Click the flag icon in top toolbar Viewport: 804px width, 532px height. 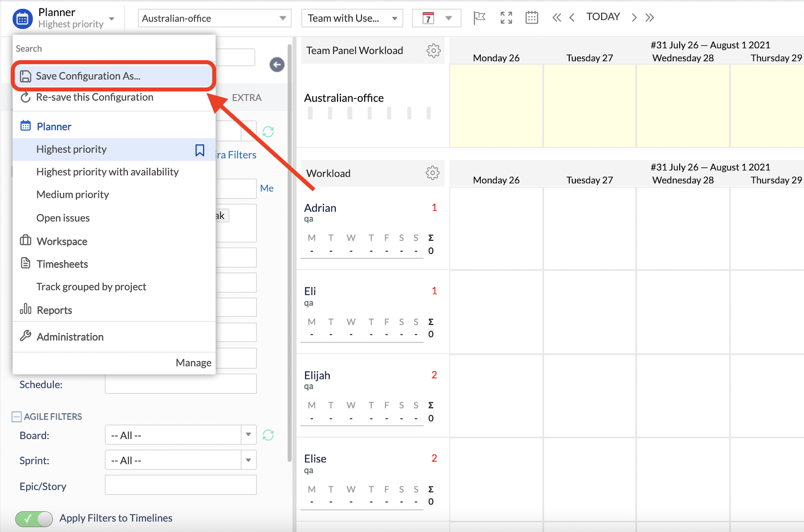tap(479, 18)
